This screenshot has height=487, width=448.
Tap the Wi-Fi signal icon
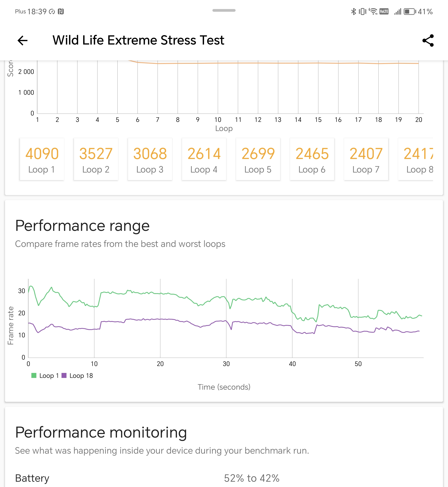pos(373,11)
